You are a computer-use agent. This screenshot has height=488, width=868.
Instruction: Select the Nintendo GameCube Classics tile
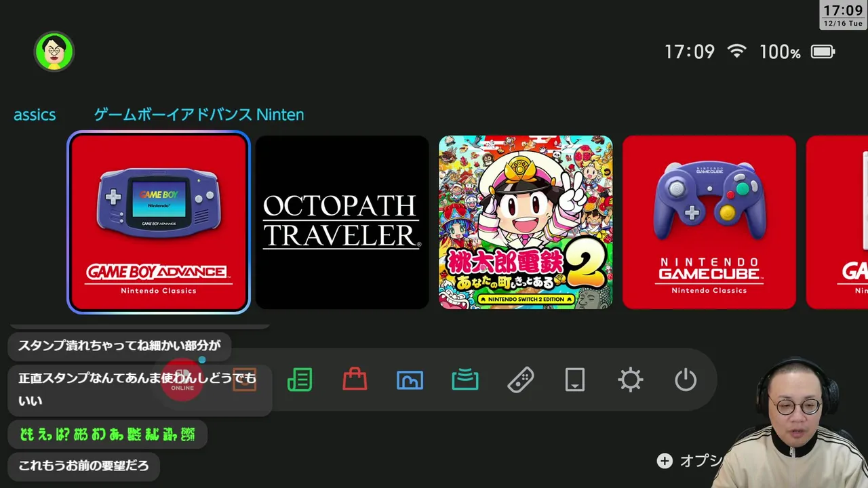709,222
